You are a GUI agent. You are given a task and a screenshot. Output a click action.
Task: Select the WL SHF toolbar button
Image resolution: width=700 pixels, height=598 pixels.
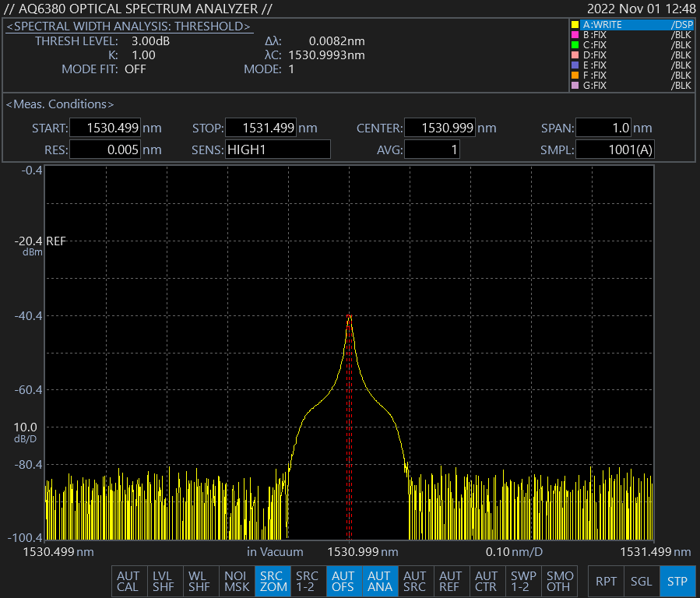(x=199, y=582)
